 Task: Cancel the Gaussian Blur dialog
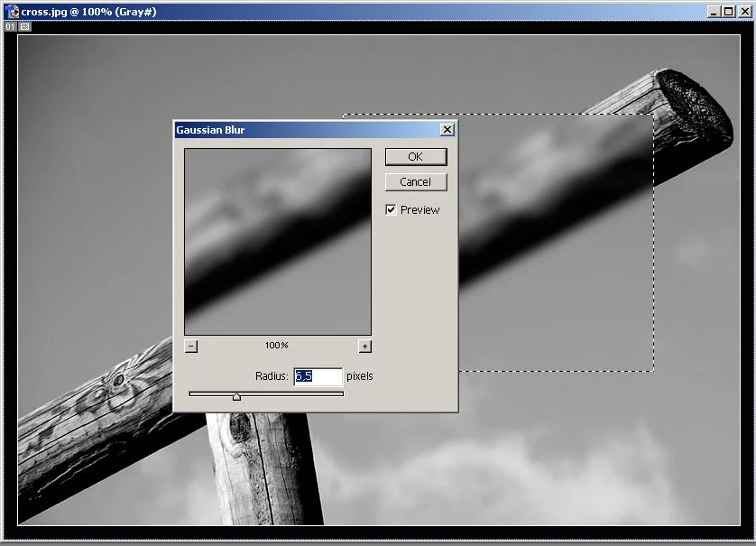tap(415, 182)
